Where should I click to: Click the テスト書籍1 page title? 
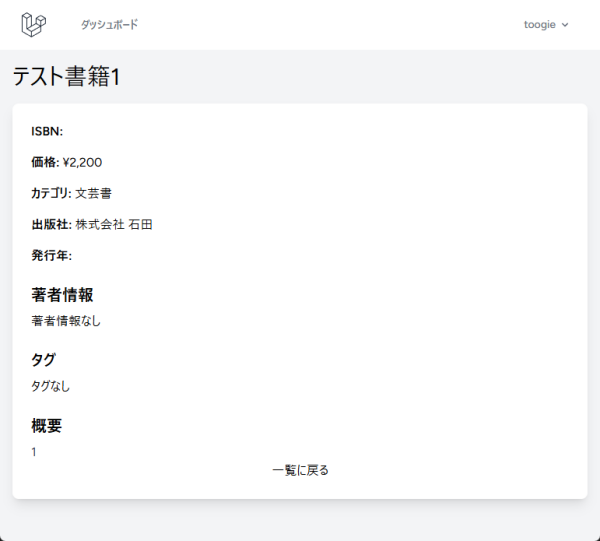66,77
